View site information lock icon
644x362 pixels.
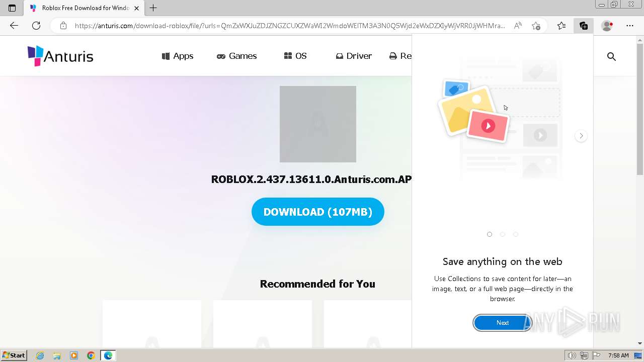point(63,26)
